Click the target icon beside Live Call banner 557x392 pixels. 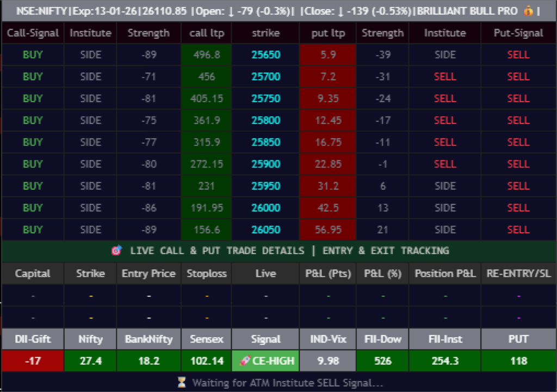pos(116,251)
